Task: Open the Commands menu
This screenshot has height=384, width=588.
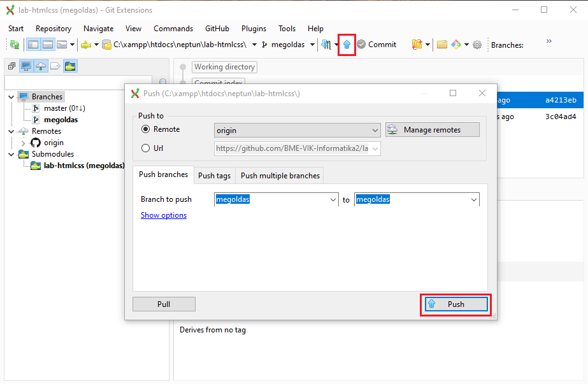Action: pyautogui.click(x=173, y=29)
